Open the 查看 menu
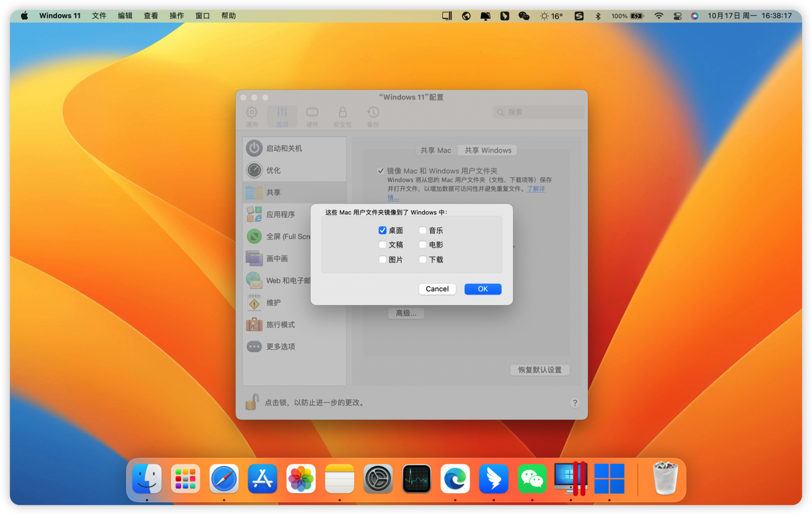 pyautogui.click(x=150, y=16)
